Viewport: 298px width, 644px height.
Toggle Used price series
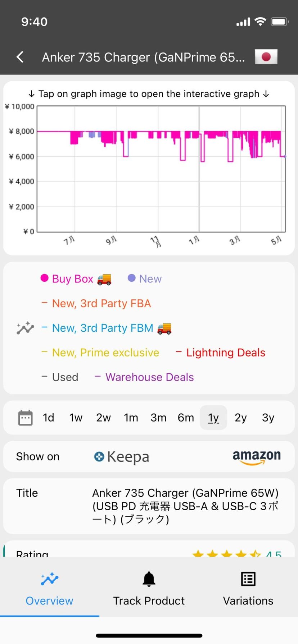[60, 377]
